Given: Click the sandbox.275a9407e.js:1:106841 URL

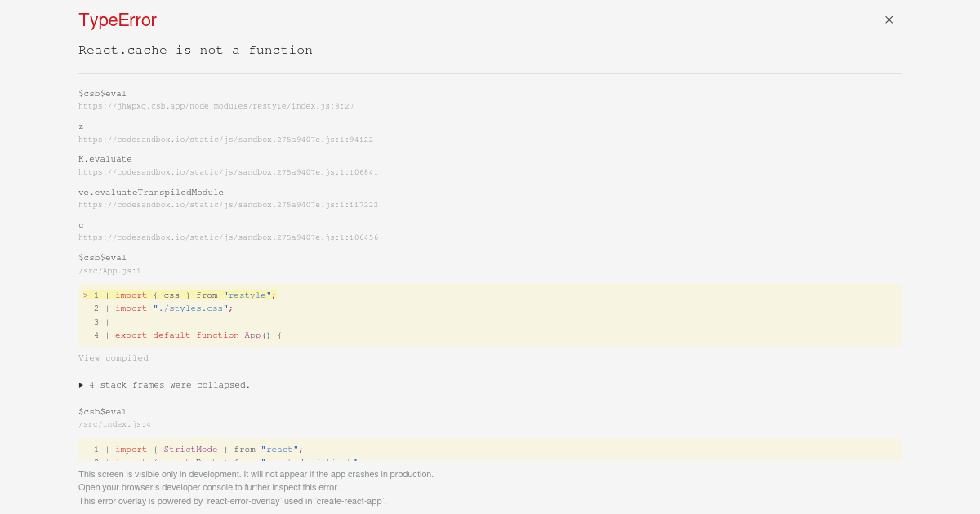Looking at the screenshot, I should pyautogui.click(x=229, y=172).
